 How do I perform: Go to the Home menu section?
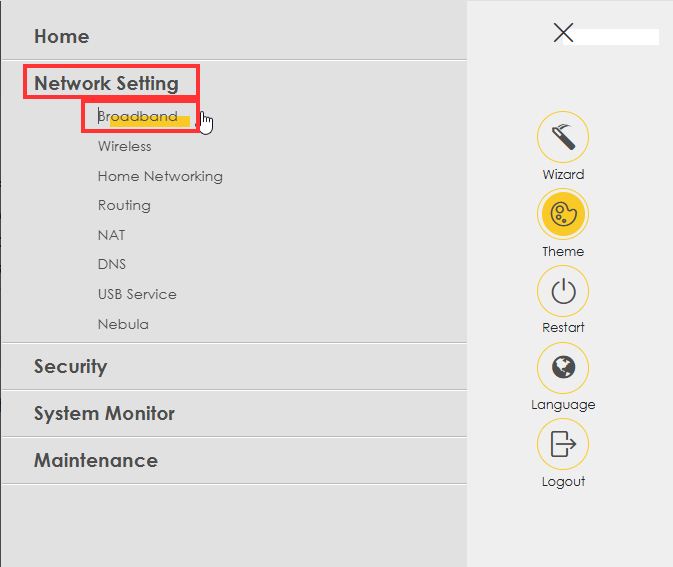pos(62,36)
